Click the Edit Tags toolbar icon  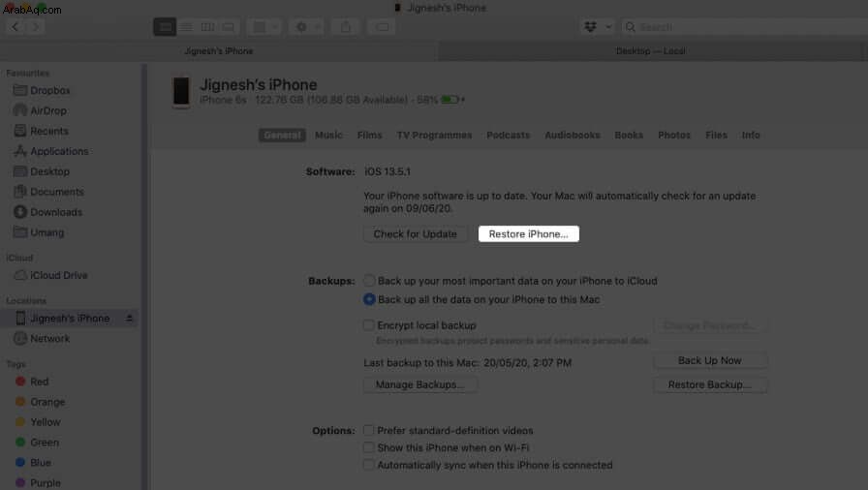pyautogui.click(x=382, y=26)
